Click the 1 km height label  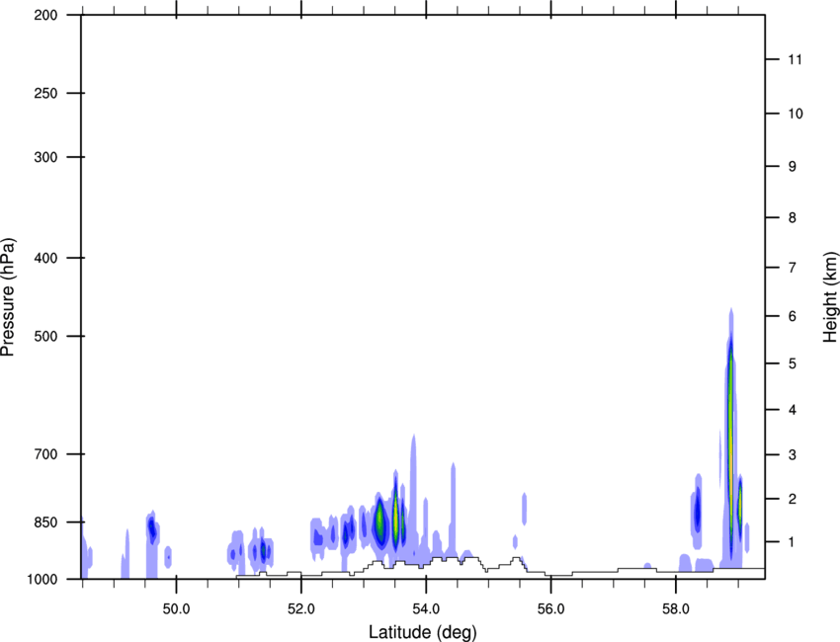[x=793, y=542]
